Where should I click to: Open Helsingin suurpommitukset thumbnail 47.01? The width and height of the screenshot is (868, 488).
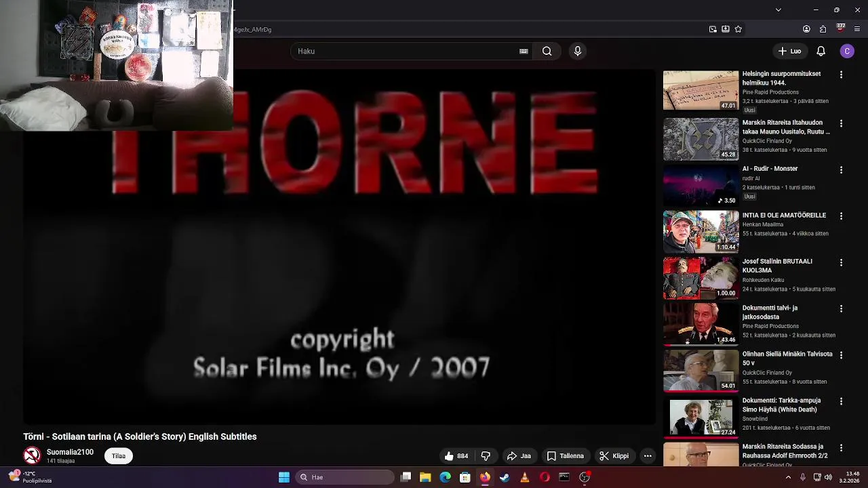pyautogui.click(x=701, y=90)
